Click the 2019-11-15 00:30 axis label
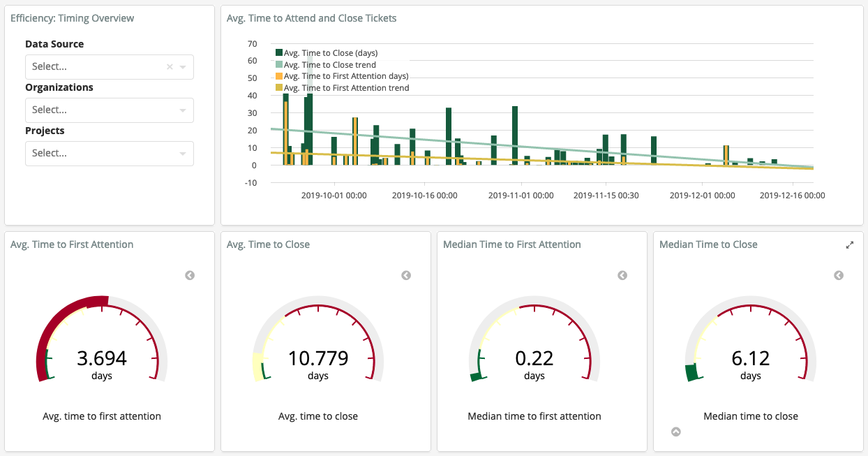 (x=606, y=196)
